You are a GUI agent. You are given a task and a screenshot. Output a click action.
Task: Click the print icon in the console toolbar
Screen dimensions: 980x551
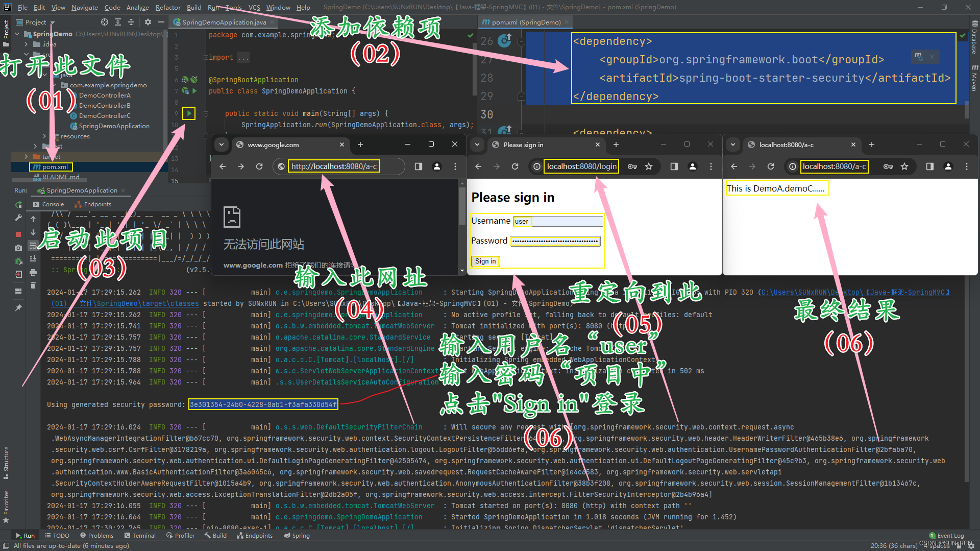(33, 272)
